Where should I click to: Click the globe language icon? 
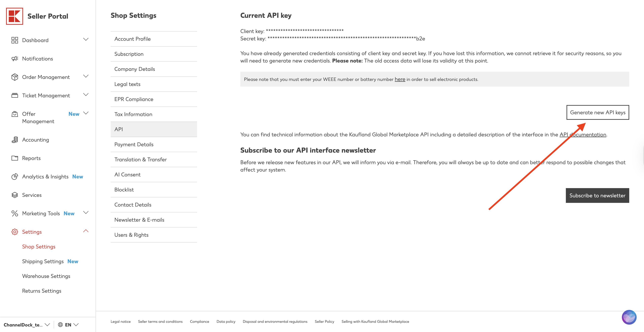[60, 325]
